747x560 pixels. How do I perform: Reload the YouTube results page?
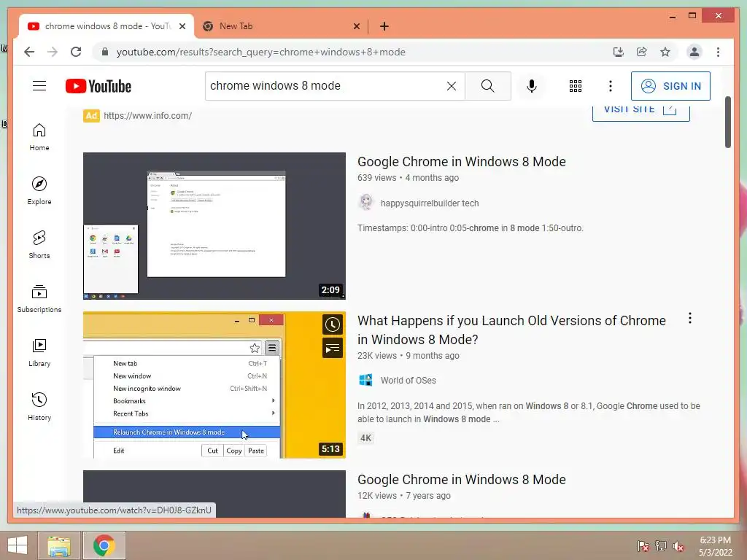[76, 52]
